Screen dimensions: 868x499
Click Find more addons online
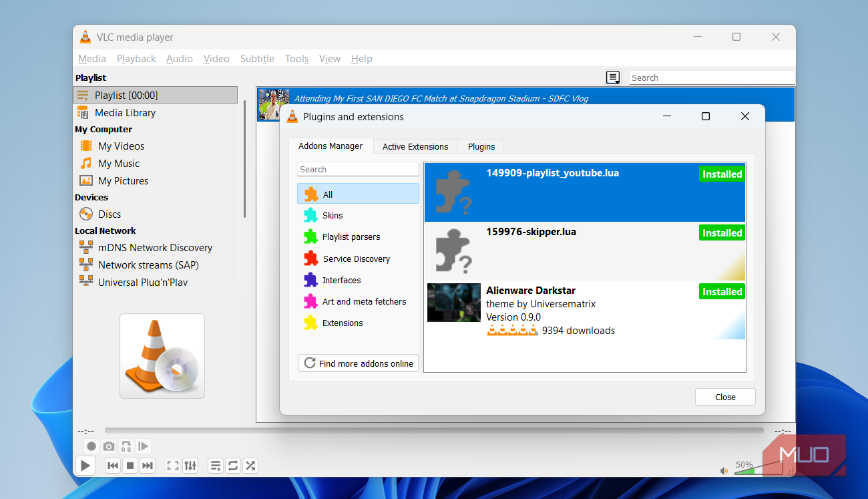pyautogui.click(x=358, y=363)
